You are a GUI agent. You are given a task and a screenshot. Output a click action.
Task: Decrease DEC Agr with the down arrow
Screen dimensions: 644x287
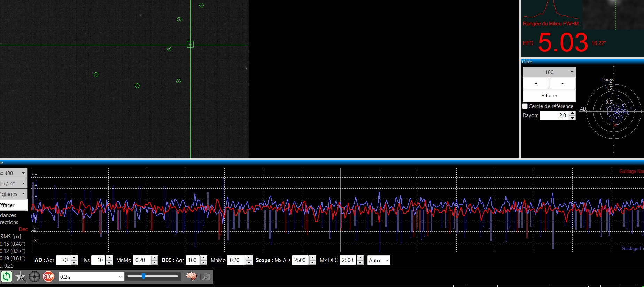click(x=203, y=263)
